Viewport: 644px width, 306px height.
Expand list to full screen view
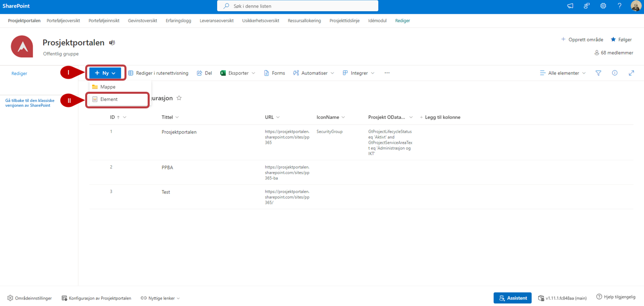click(631, 73)
